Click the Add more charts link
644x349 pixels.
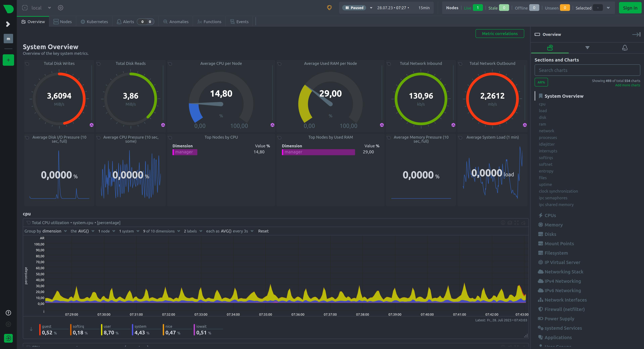[628, 85]
